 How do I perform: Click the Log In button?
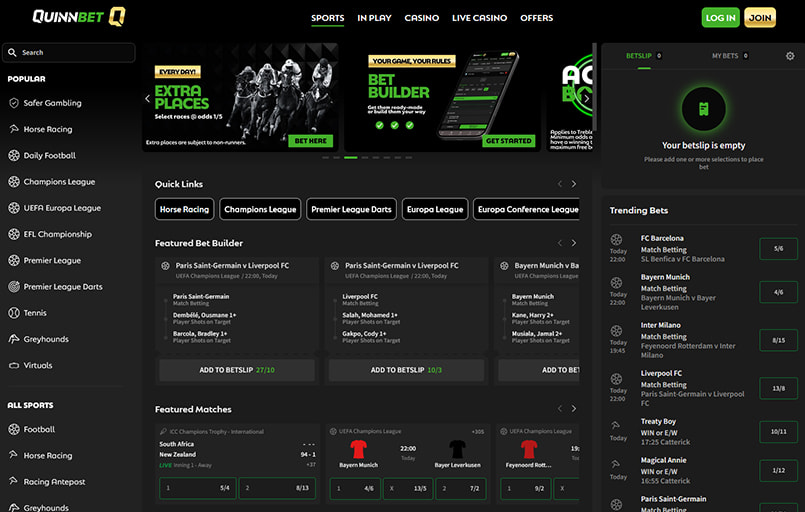720,17
